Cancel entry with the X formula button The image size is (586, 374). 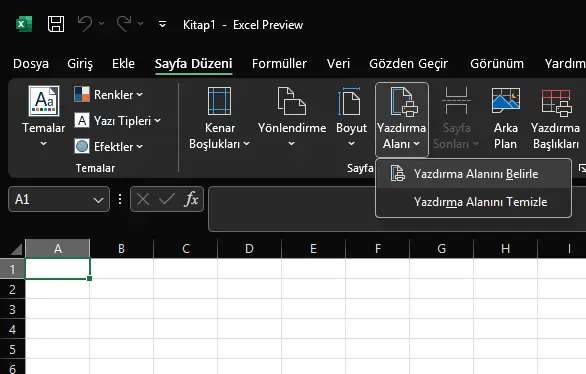point(143,199)
